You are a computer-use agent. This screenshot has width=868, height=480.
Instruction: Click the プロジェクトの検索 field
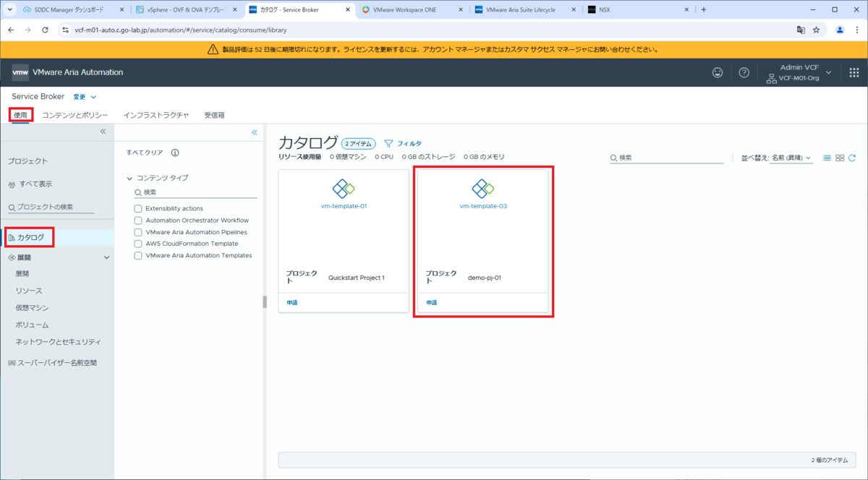pyautogui.click(x=51, y=207)
